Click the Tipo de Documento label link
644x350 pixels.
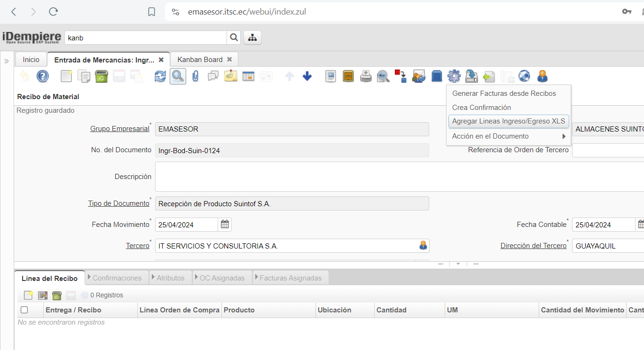point(118,203)
